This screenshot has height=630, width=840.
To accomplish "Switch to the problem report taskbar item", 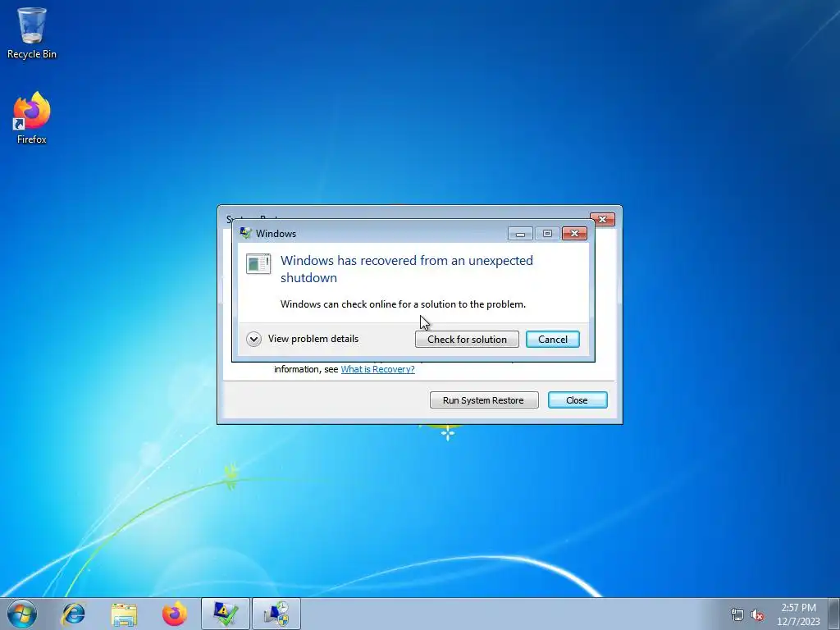I will click(226, 614).
